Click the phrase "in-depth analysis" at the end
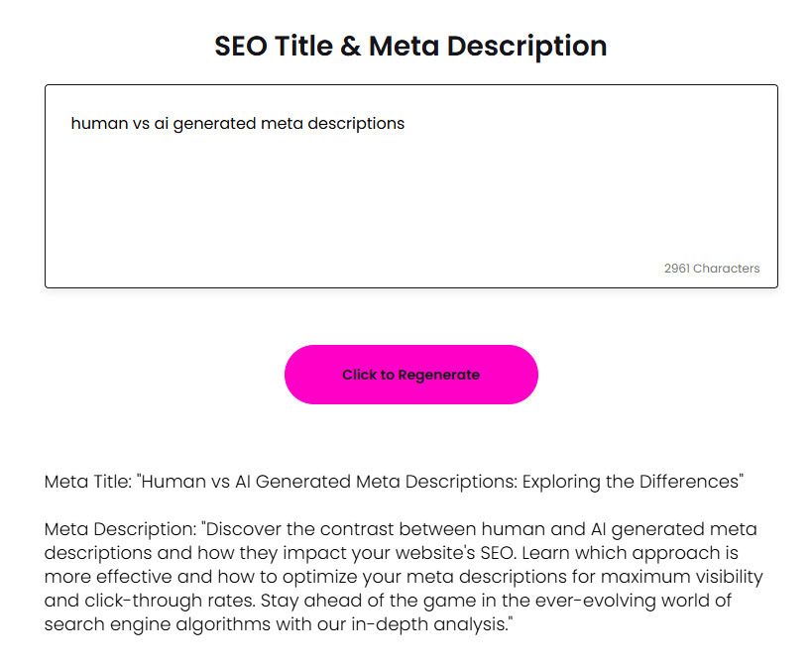Screen dimensions: 812x663 point(437,624)
